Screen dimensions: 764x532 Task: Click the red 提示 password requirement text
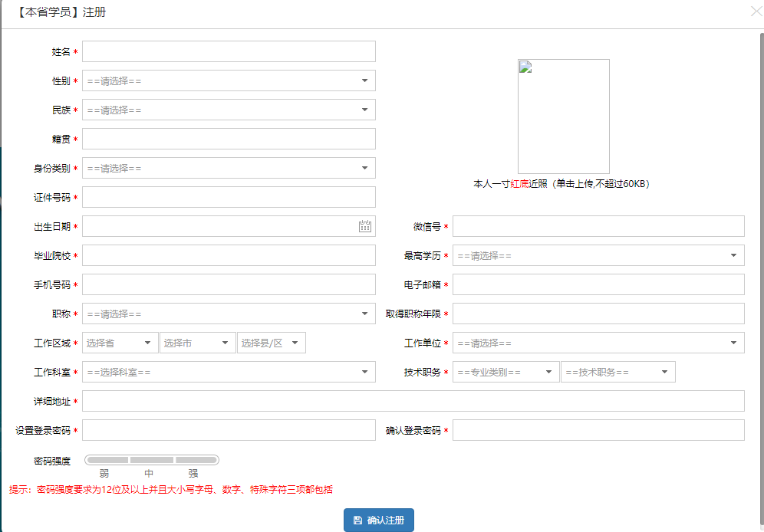coord(170,490)
